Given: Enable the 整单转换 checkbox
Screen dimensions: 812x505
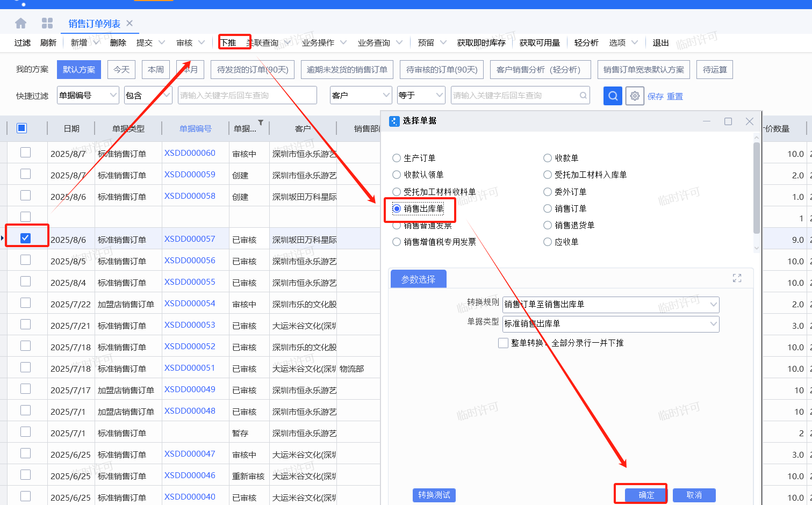Looking at the screenshot, I should click(x=504, y=343).
